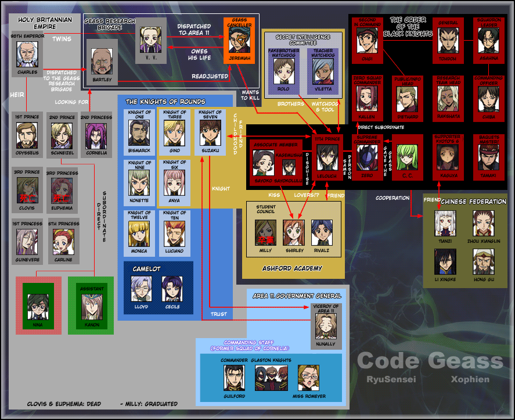This screenshot has width=515, height=420.
Task: Select Rakshata's research team head portrait
Action: [448, 98]
